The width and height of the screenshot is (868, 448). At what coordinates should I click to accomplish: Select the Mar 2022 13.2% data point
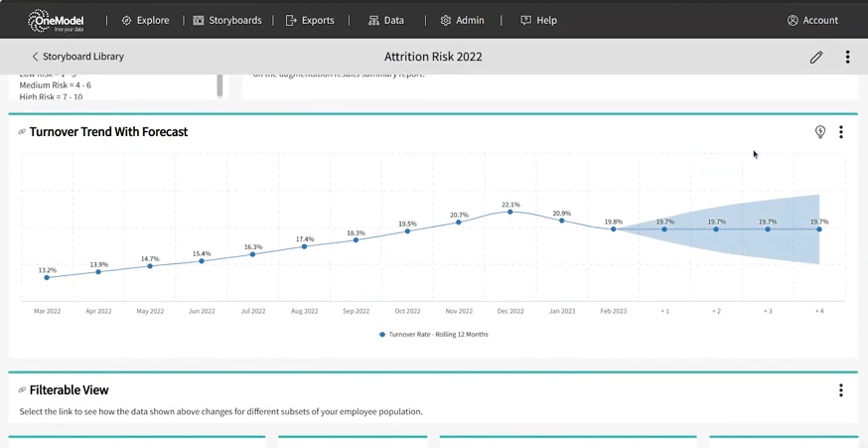47,277
